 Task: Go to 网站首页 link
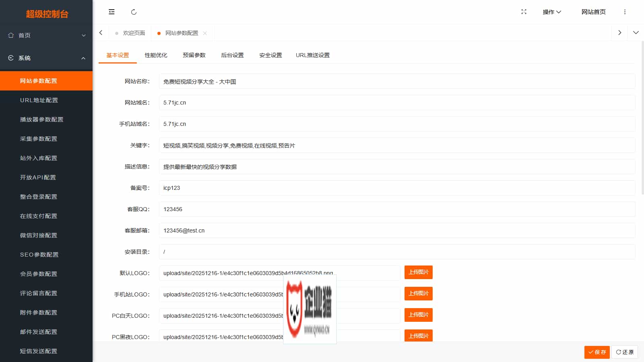click(x=593, y=12)
